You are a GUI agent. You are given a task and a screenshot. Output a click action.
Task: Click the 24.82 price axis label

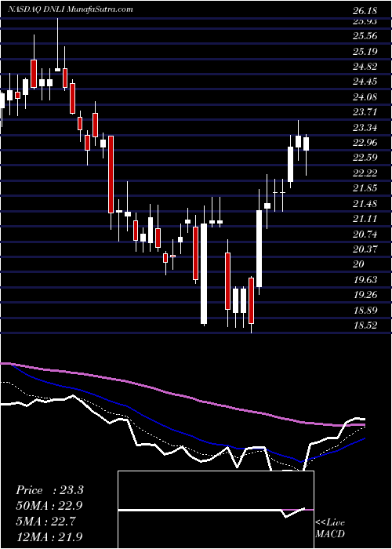click(365, 67)
